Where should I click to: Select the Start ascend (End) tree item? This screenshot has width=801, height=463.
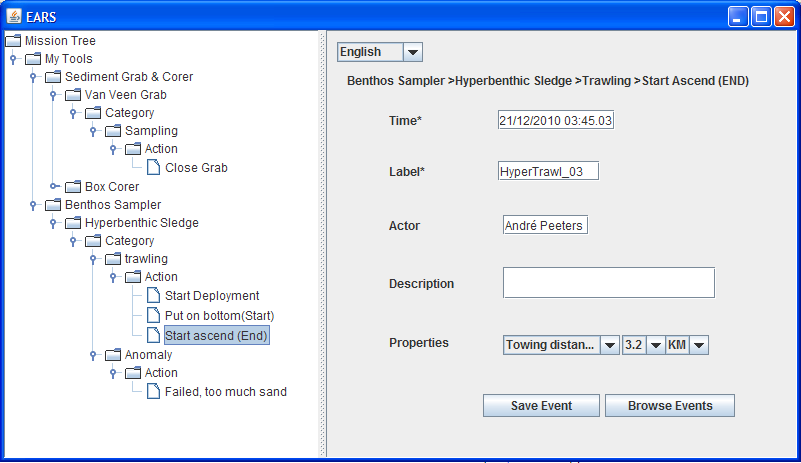pos(216,335)
